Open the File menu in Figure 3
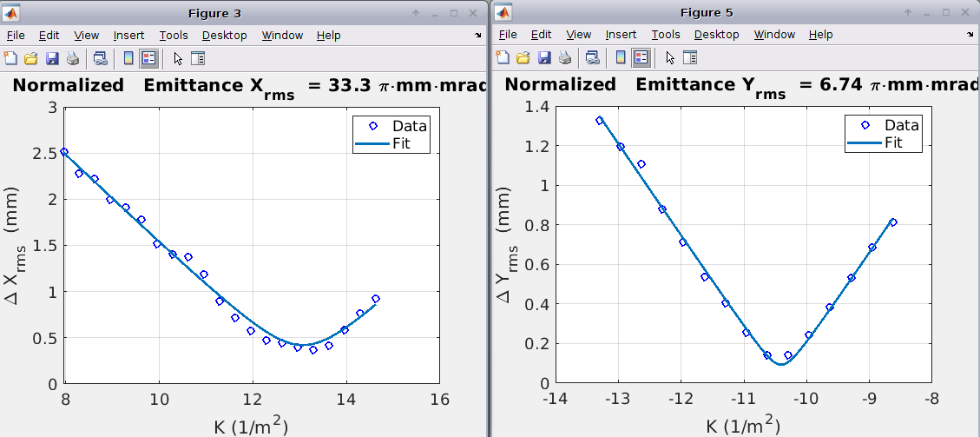The image size is (980, 437). point(16,36)
